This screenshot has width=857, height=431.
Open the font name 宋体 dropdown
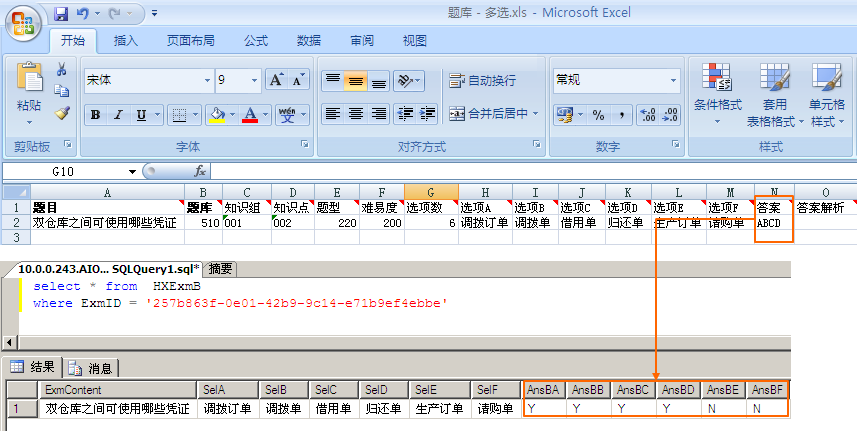coord(207,80)
